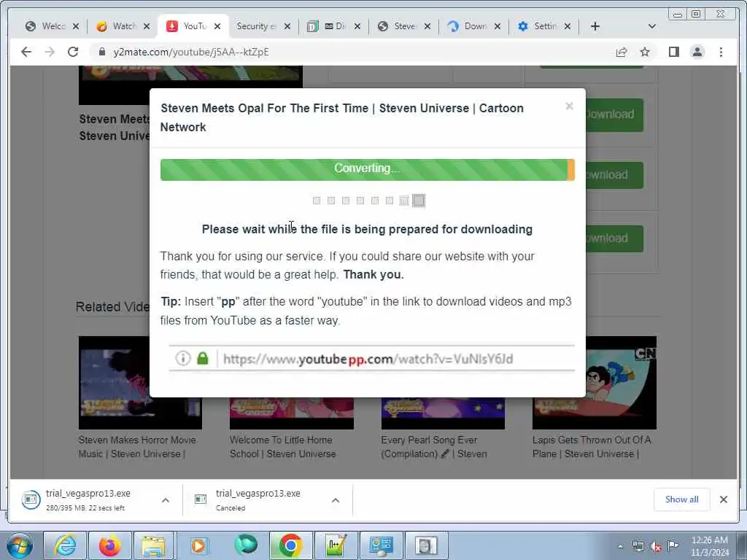Click the canceled trial_vegaspro13.exe file icon

click(201, 499)
